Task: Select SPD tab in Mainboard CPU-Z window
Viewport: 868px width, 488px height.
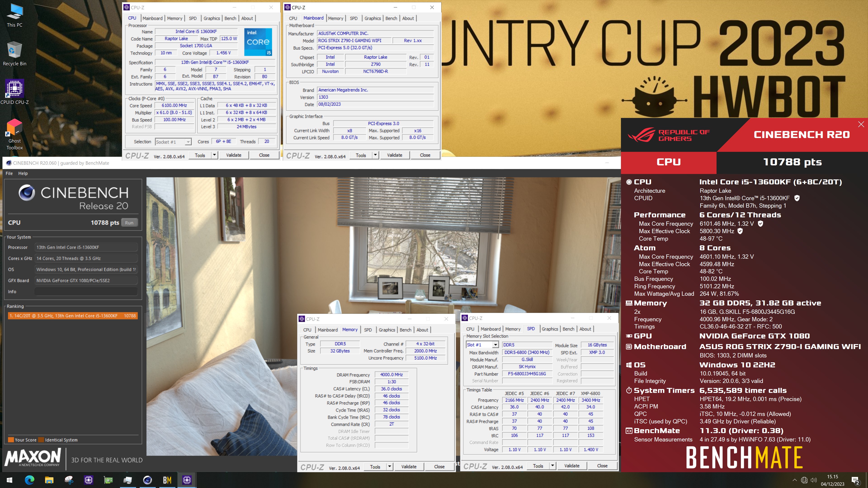Action: (x=354, y=19)
